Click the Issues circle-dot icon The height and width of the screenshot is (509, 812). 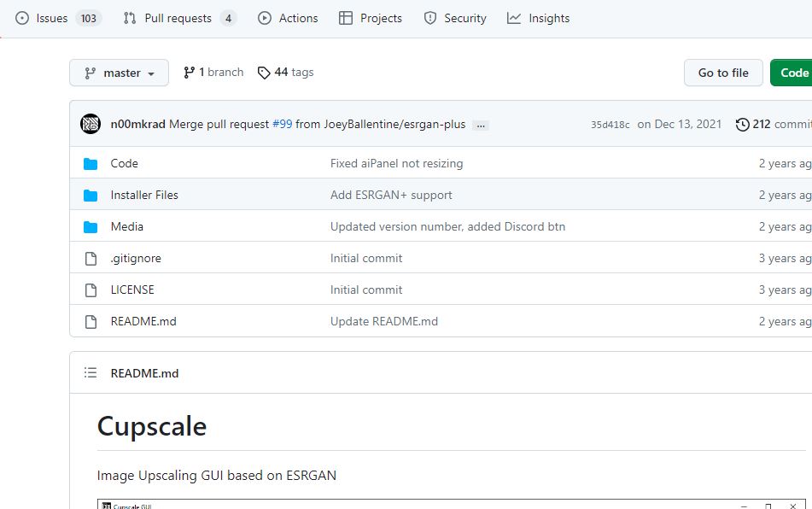coord(22,18)
